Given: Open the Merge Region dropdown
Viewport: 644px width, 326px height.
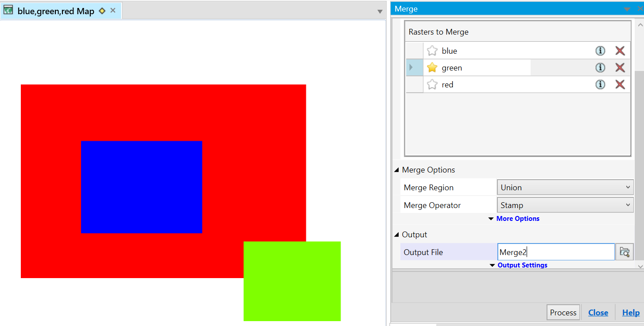Looking at the screenshot, I should pyautogui.click(x=566, y=187).
